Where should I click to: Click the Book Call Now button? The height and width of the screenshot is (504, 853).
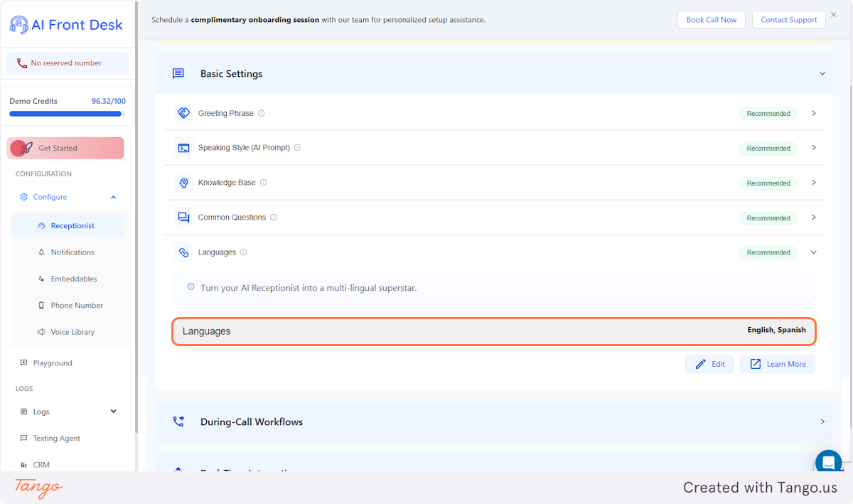coord(712,20)
